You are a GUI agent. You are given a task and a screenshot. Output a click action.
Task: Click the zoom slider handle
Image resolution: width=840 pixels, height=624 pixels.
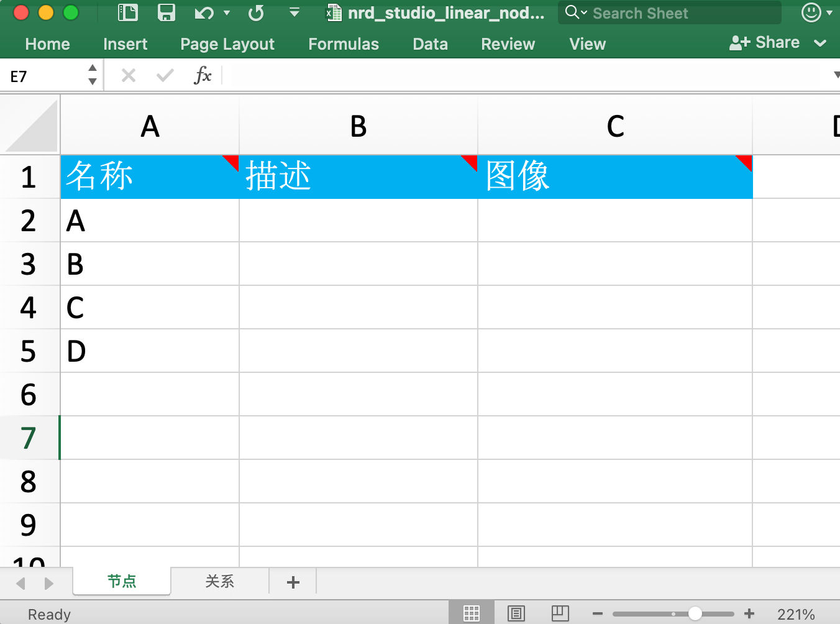pos(695,614)
